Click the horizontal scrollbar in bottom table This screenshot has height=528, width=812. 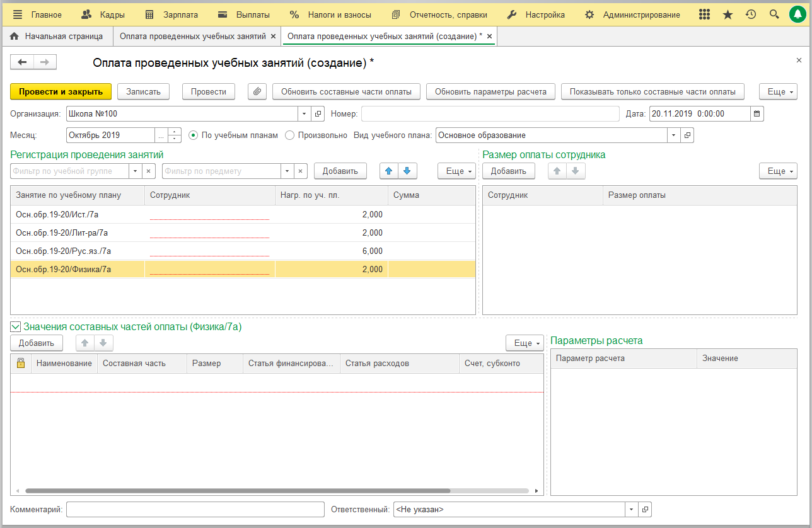(238, 490)
